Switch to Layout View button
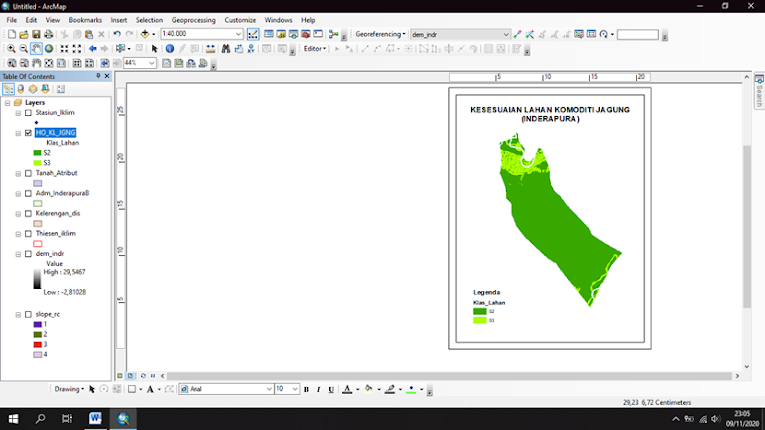The width and height of the screenshot is (765, 430). [130, 376]
